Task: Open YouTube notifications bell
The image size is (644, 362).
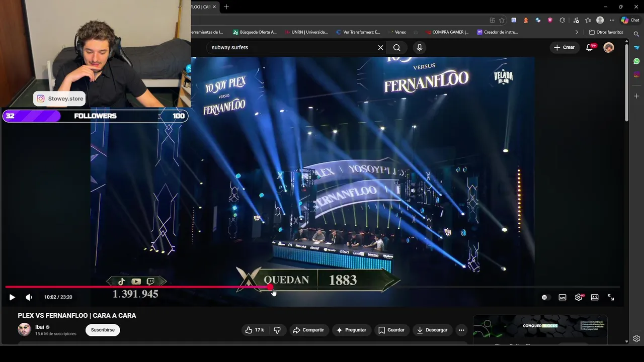Action: tap(590, 47)
